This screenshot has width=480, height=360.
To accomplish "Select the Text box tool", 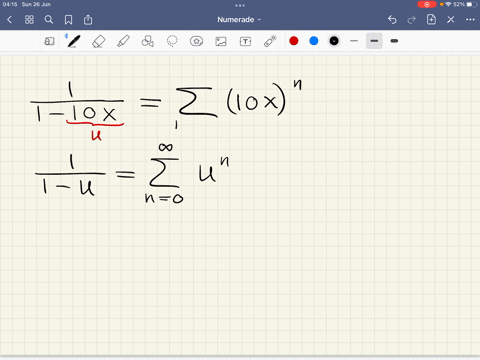I will pos(245,41).
